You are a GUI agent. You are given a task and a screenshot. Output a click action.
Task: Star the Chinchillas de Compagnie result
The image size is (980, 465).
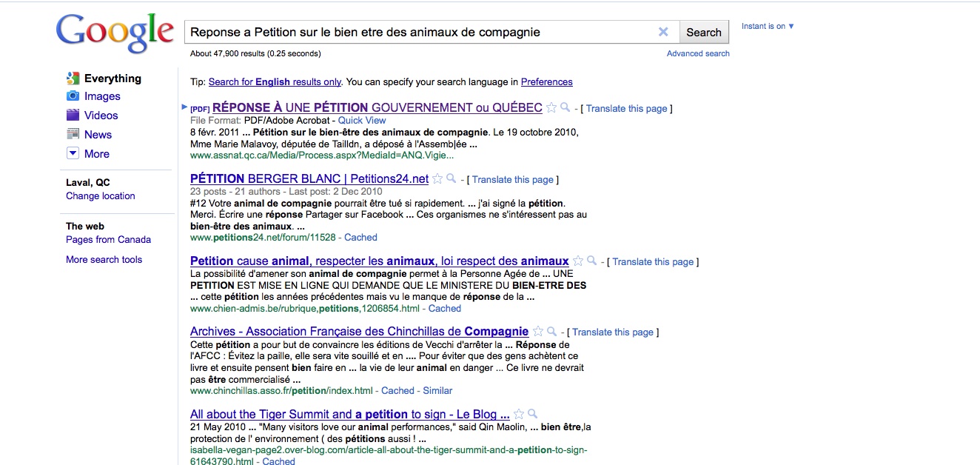[538, 332]
